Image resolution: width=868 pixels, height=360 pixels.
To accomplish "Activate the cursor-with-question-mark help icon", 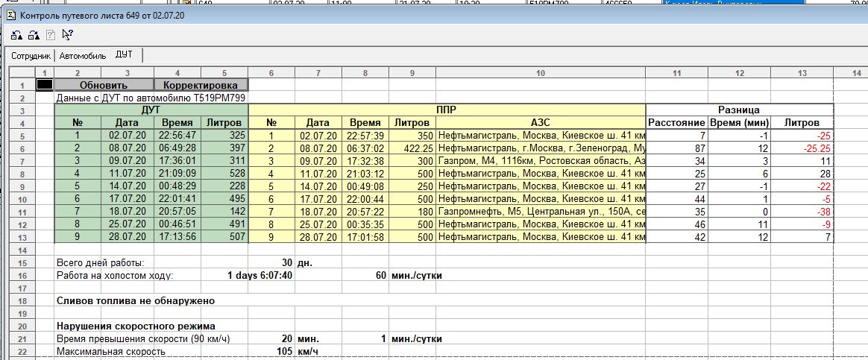I will coord(68,34).
